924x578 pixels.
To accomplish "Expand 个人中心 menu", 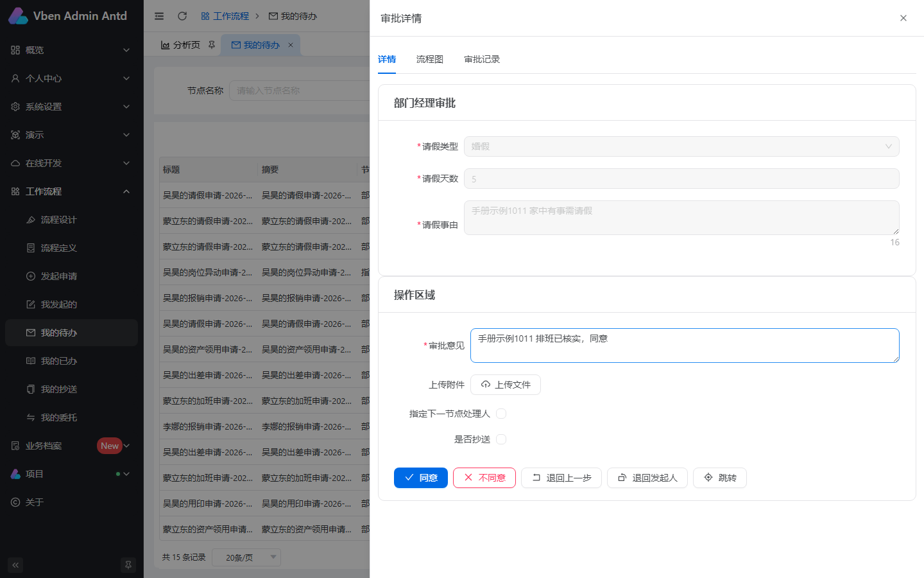I will tap(72, 78).
